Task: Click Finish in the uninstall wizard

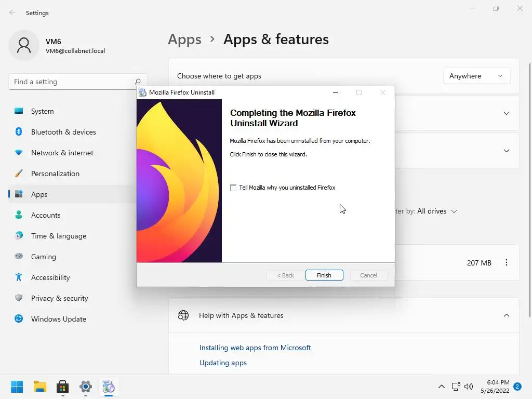Action: (x=324, y=275)
